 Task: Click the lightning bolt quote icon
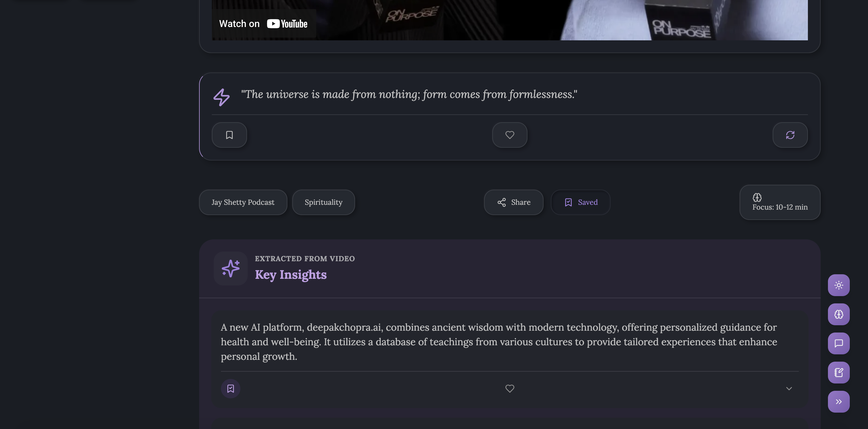tap(221, 97)
